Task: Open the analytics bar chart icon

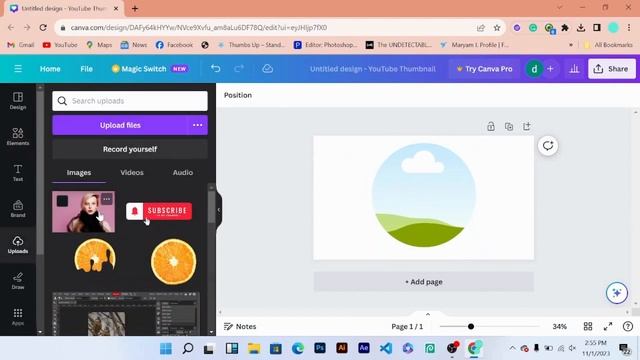Action: coord(574,69)
